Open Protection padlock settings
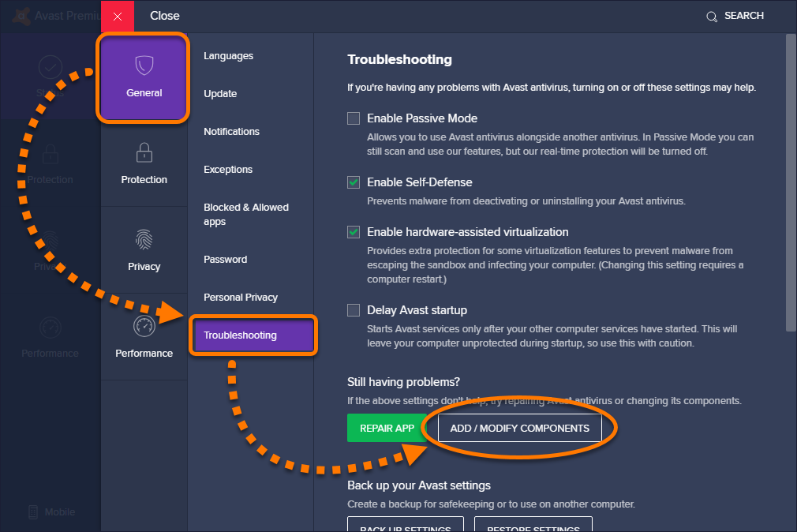 (x=144, y=152)
